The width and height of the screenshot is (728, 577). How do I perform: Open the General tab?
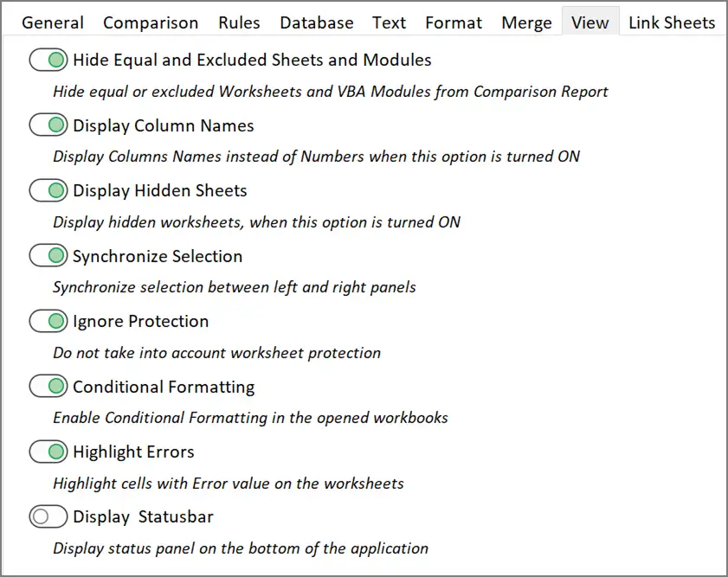[53, 22]
